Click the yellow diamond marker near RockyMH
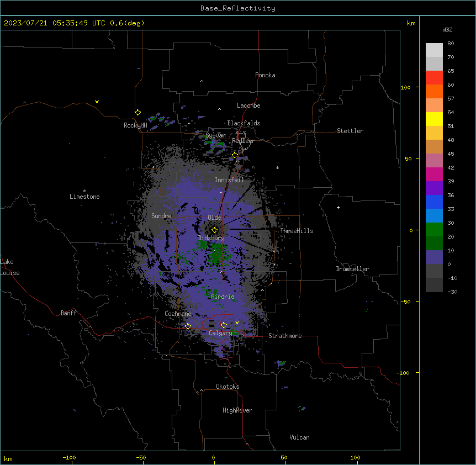This screenshot has height=465, width=476. tap(138, 113)
